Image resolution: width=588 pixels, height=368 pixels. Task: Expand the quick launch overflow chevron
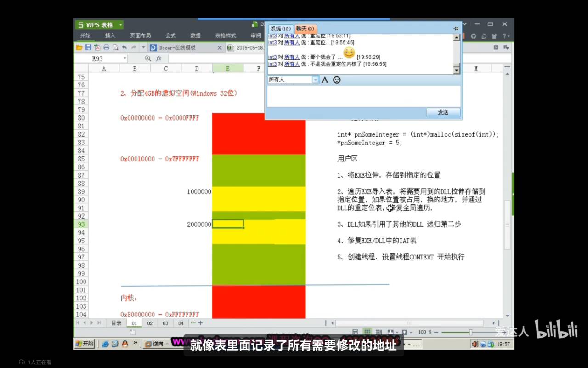click(135, 343)
